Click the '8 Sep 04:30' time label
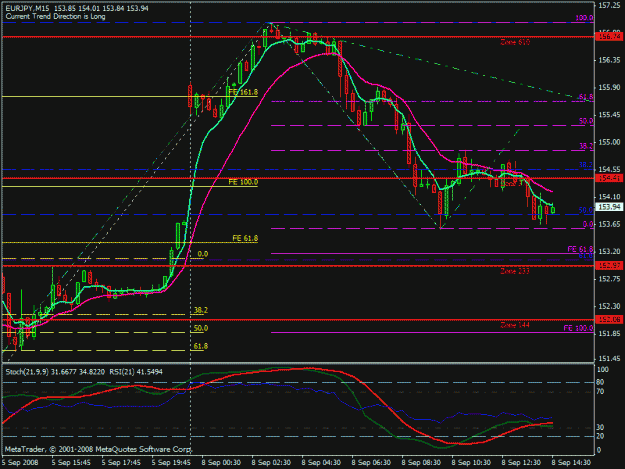 pos(321,462)
